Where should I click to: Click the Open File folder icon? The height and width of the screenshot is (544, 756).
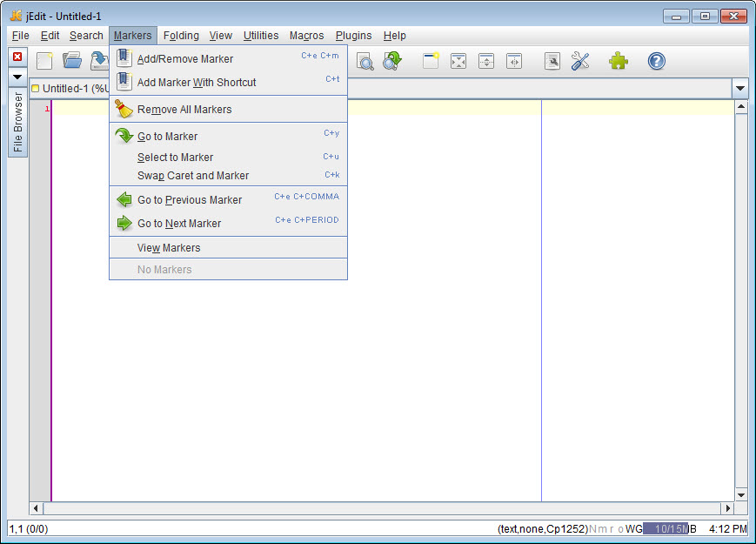(x=72, y=61)
